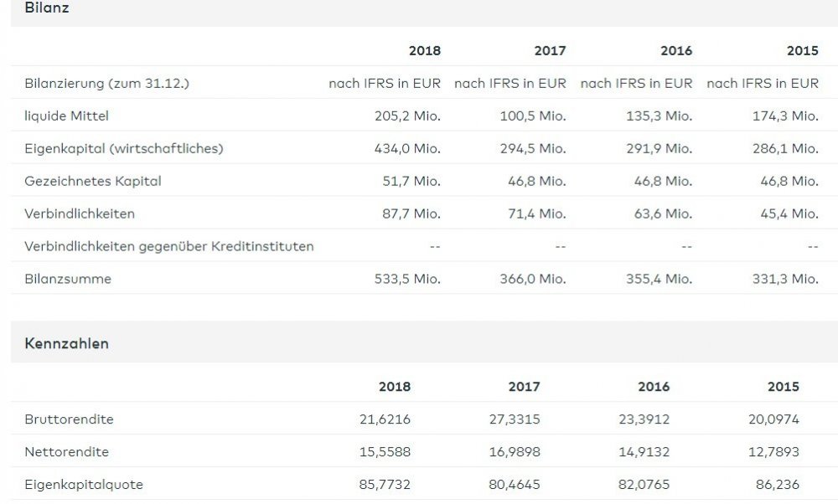Click the Nettorendite row label

tap(68, 452)
